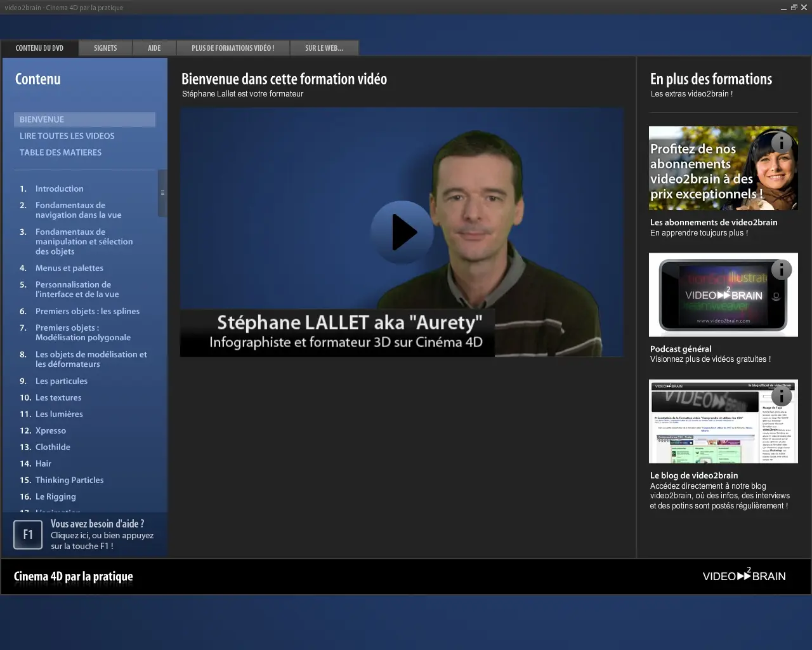Image resolution: width=812 pixels, height=650 pixels.
Task: Click the content list scrollbar handle
Action: tap(162, 193)
